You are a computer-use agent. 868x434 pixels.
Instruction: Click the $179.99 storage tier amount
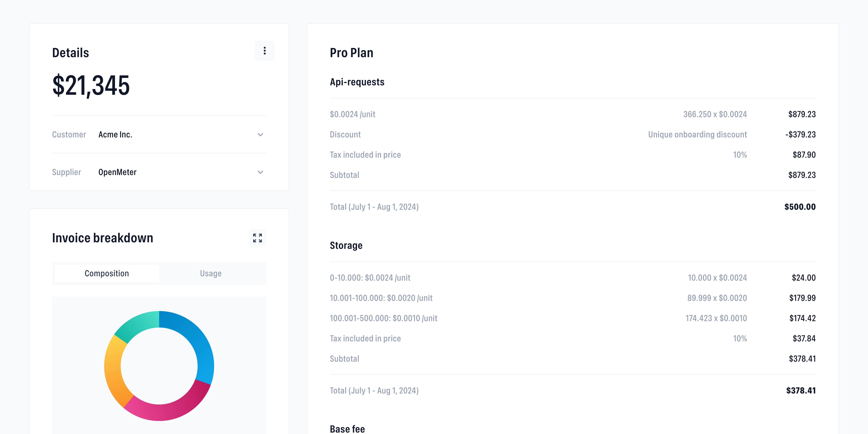pos(803,298)
